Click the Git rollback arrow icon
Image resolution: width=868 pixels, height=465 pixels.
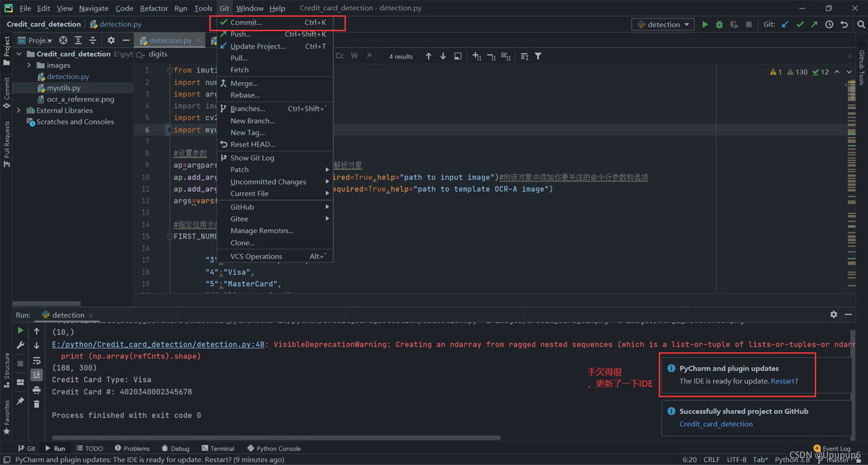(844, 25)
